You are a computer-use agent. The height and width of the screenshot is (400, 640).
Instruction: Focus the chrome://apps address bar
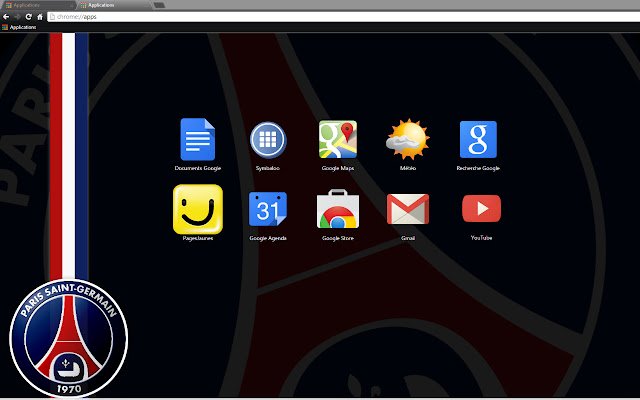tap(344, 17)
